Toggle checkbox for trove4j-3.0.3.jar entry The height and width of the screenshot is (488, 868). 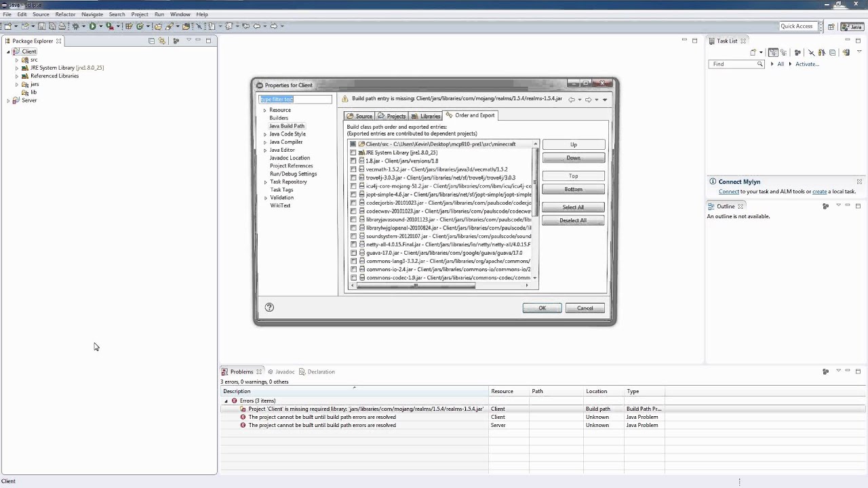pyautogui.click(x=353, y=178)
